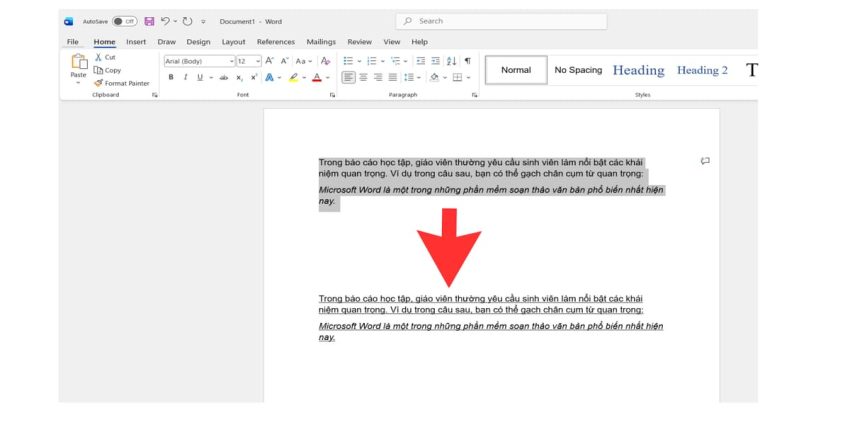The width and height of the screenshot is (850, 425).
Task: Open highlight color dropdown arrow
Action: click(304, 78)
